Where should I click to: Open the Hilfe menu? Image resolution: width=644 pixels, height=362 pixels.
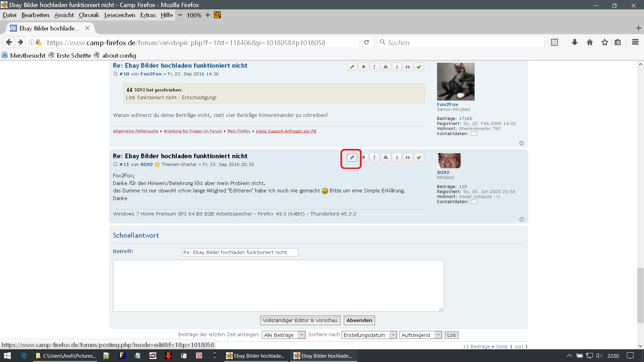pos(167,15)
